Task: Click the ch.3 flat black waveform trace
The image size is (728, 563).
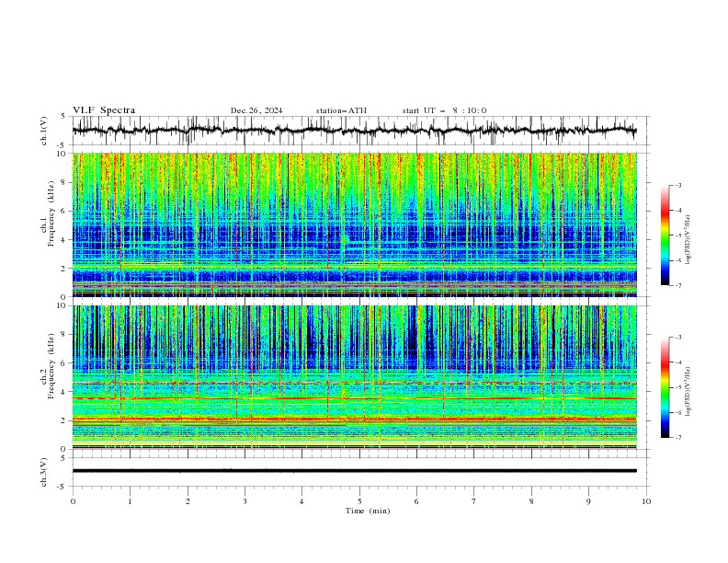Action: 354,471
